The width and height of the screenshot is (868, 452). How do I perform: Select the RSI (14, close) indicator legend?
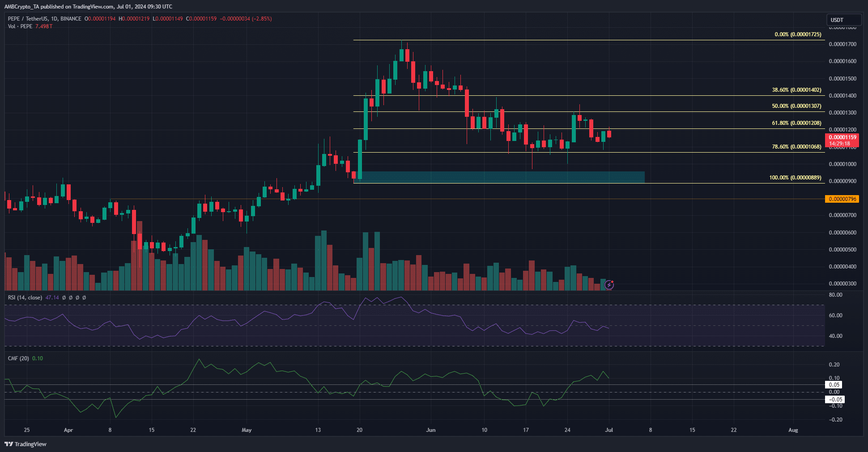click(25, 298)
